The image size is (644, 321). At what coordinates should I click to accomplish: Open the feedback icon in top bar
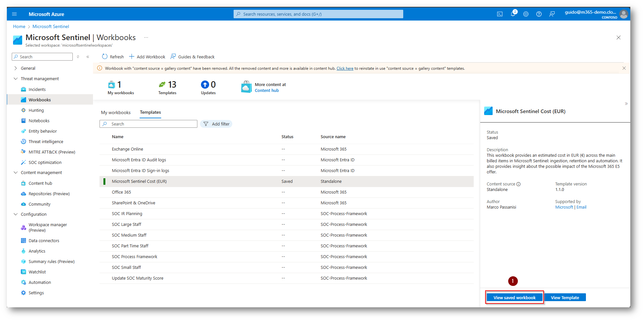552,14
